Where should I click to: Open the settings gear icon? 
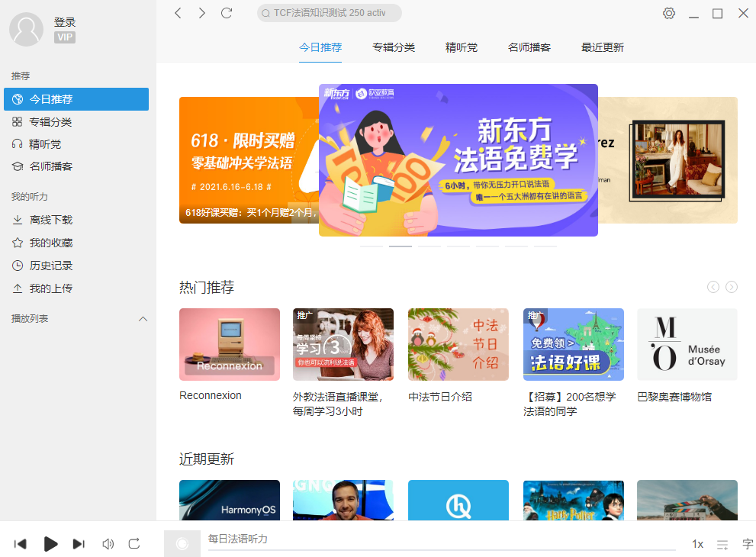tap(669, 13)
